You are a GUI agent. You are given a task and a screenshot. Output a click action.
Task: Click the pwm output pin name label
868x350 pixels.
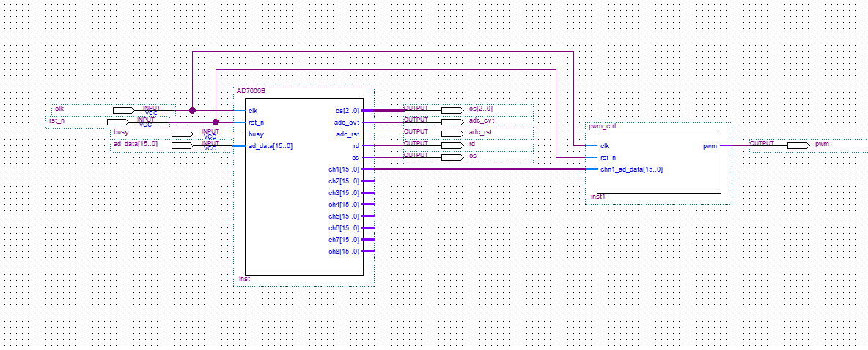tap(822, 144)
